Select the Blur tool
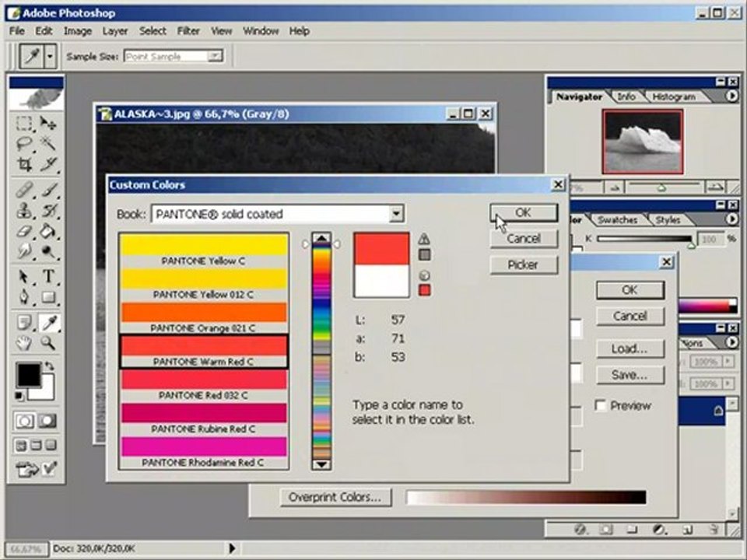 point(24,251)
